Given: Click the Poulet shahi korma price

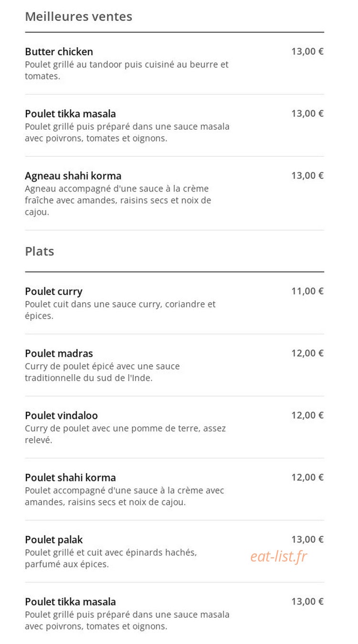Looking at the screenshot, I should [x=307, y=477].
